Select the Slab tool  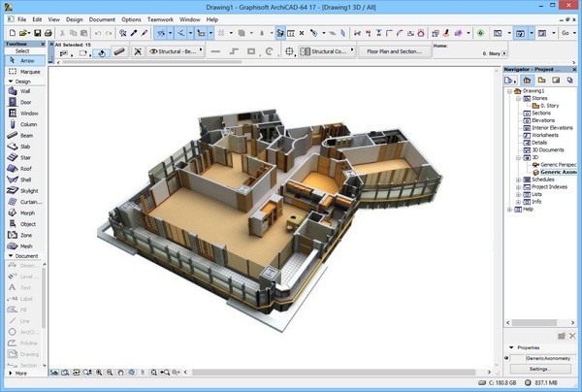point(24,147)
